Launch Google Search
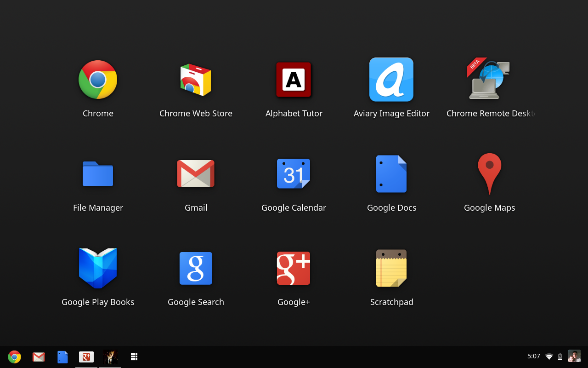 196,268
